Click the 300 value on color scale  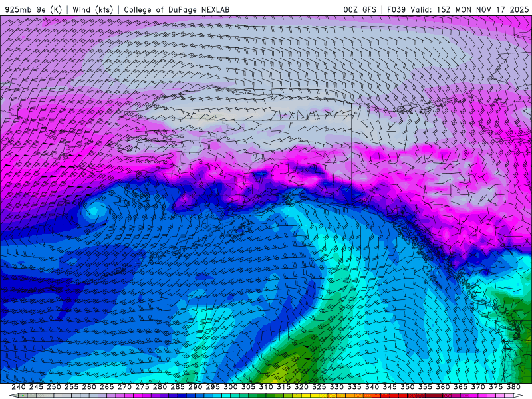231,387
